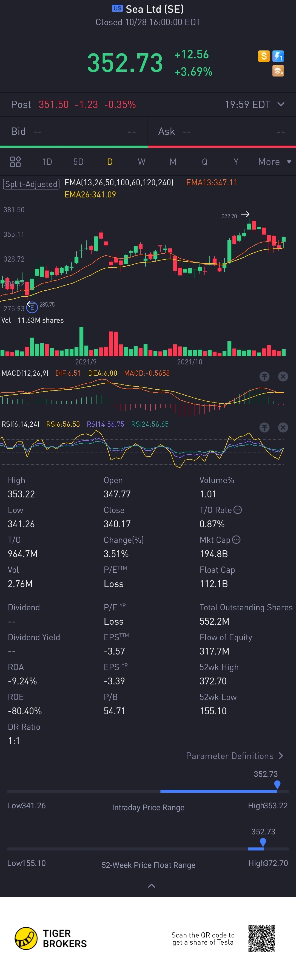Tap the US market flag badge
This screenshot has height=980, width=296.
117,9
